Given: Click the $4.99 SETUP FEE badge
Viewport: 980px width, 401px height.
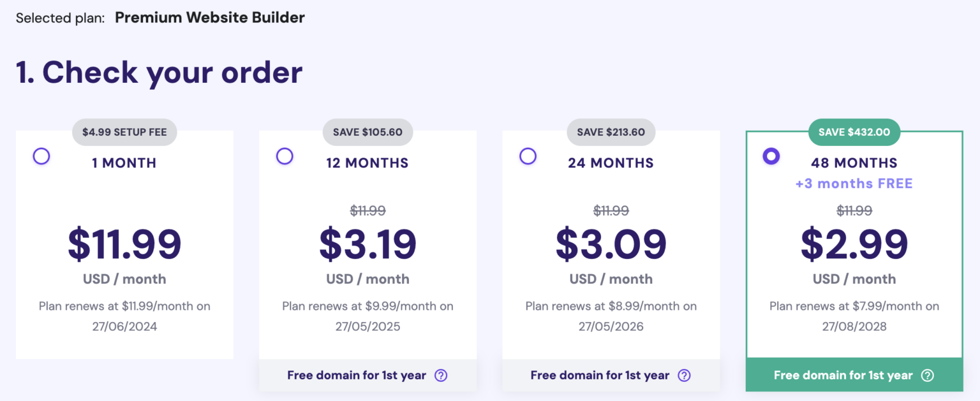Looking at the screenshot, I should [x=124, y=132].
